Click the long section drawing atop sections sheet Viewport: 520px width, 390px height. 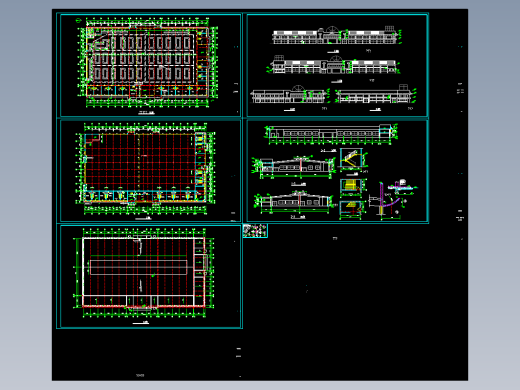coord(332,135)
